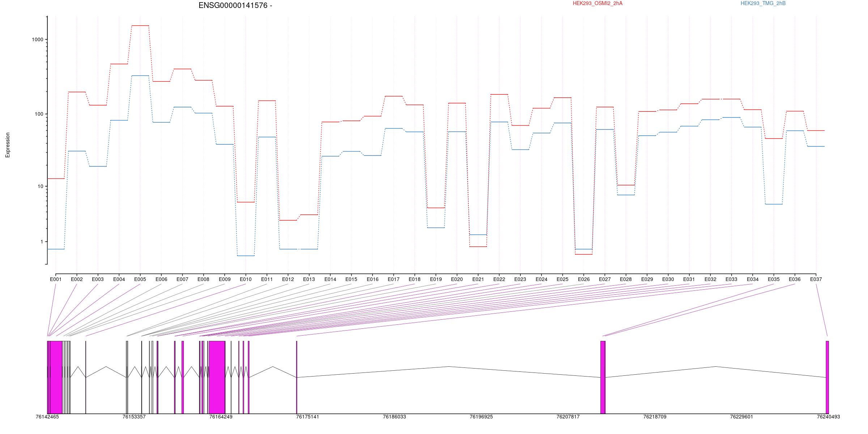Click exon label E023
Image resolution: width=868 pixels, height=434 pixels.
point(520,280)
